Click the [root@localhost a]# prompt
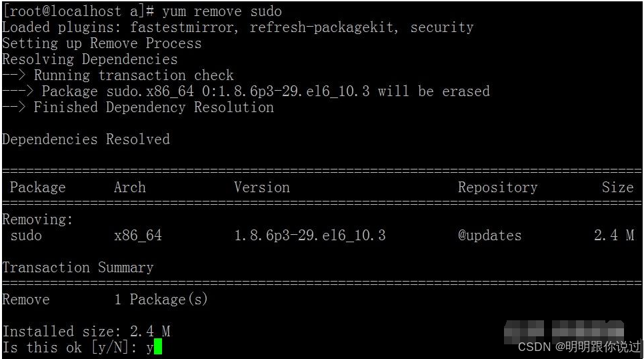The width and height of the screenshot is (644, 359). [x=79, y=11]
